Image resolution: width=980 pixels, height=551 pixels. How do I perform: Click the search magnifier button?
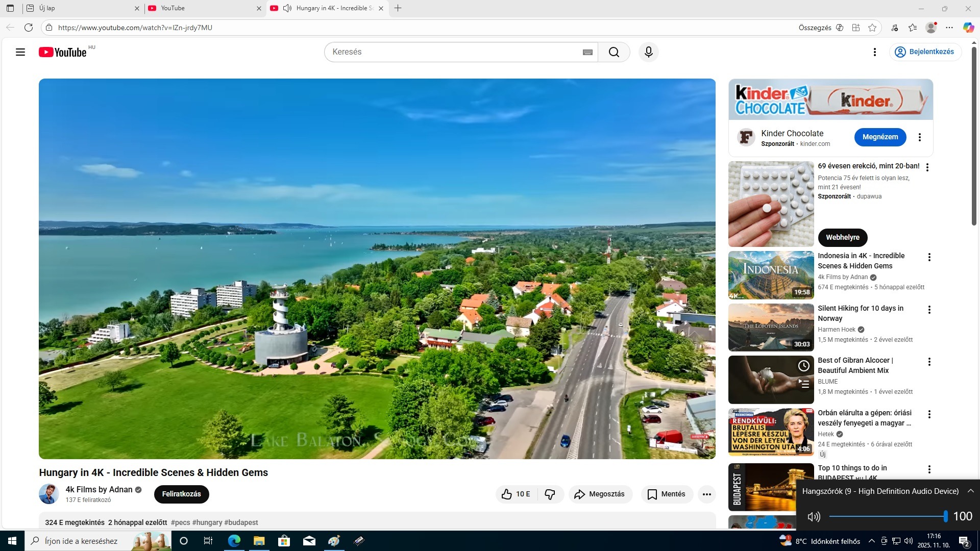(614, 52)
